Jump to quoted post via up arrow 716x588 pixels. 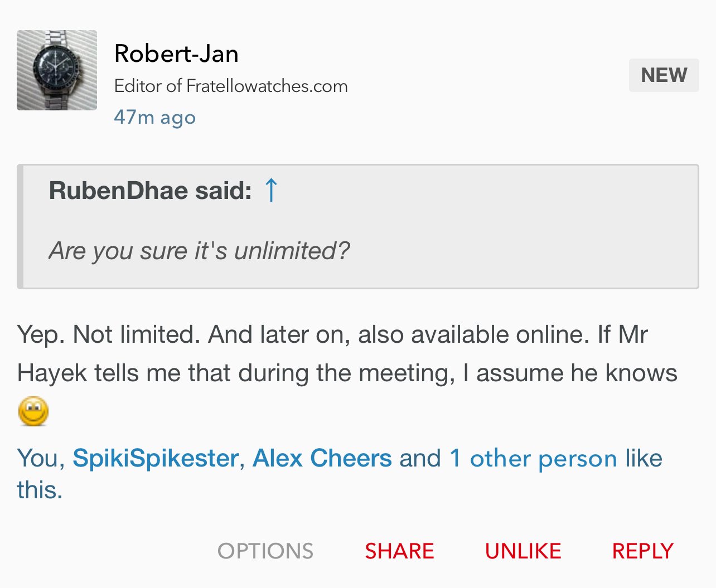coord(271,190)
